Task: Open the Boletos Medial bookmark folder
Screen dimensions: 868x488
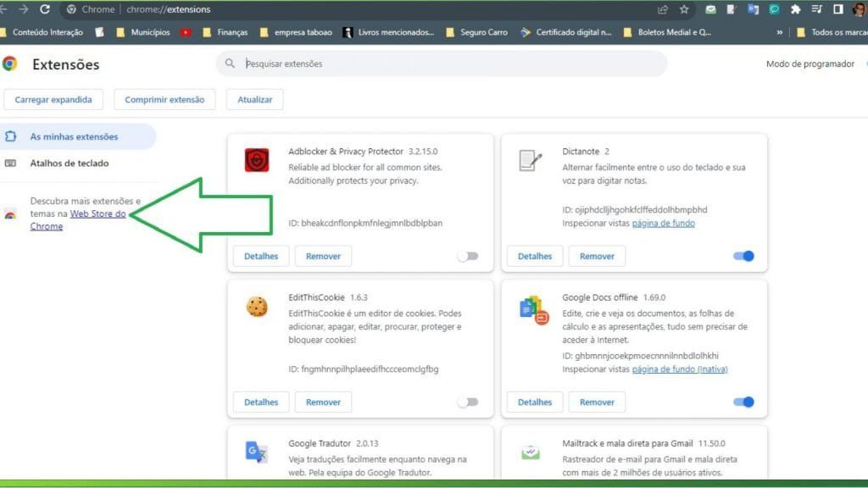Action: (x=667, y=32)
